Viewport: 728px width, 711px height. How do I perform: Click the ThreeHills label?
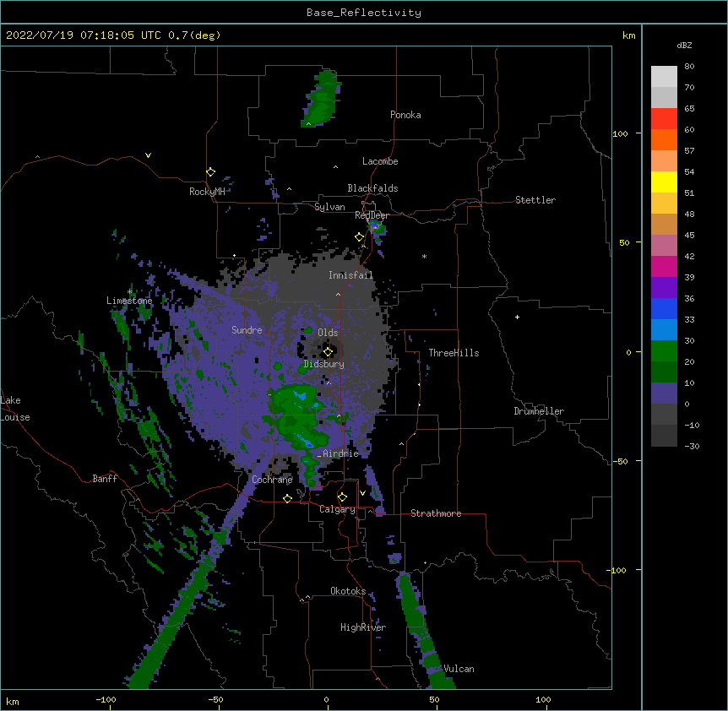[x=454, y=353]
